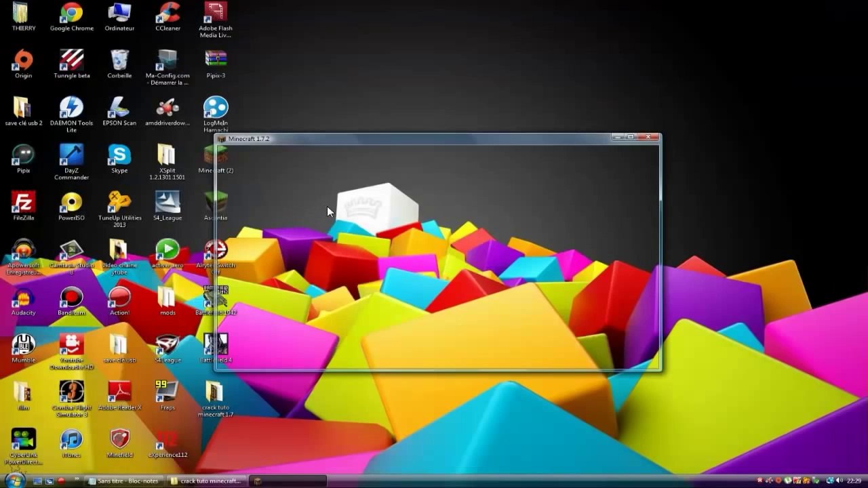Viewport: 868px width, 488px height.
Task: Open the Bandicam desktop shortcut
Action: tap(71, 302)
